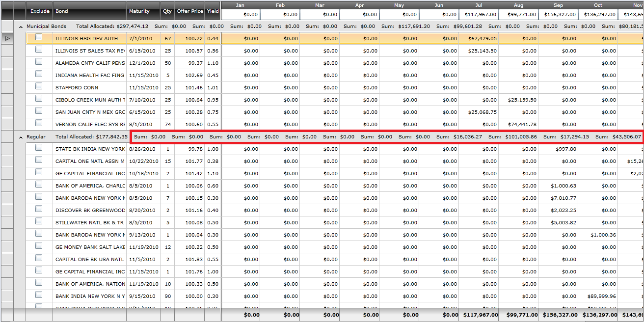Click maturity date 10/22/2010
Screen dimensions: 644x322
(143, 161)
